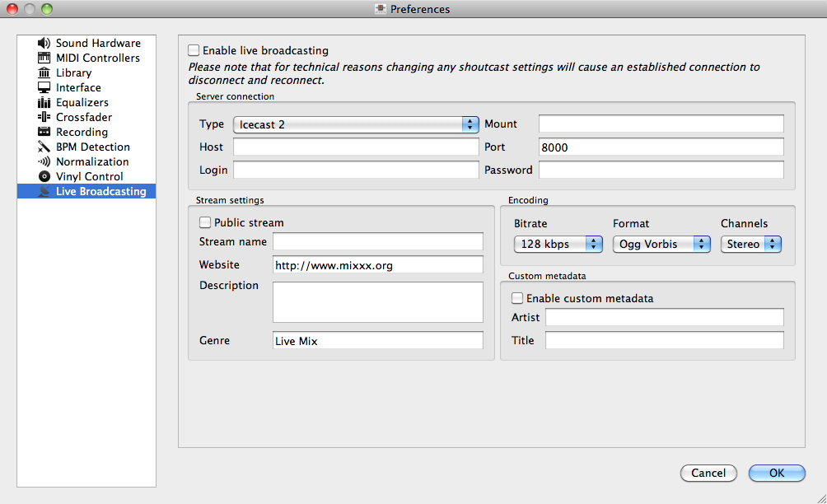
Task: Click the Sound Hardware speaker icon
Action: tap(44, 43)
